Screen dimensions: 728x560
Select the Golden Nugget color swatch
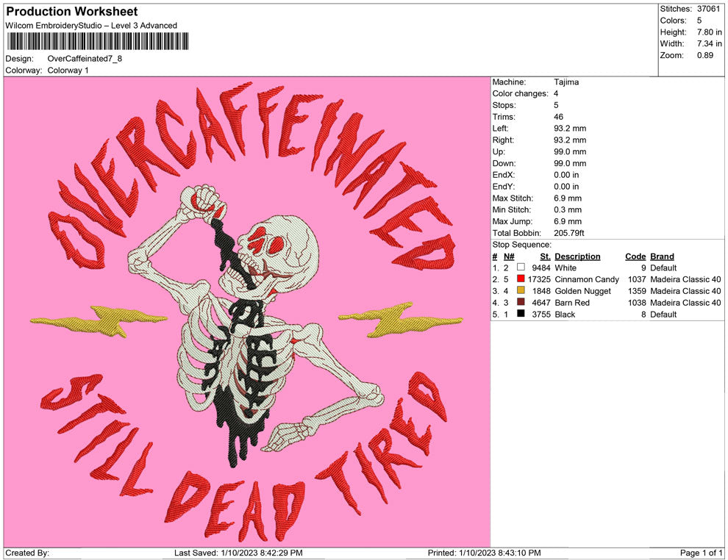521,292
